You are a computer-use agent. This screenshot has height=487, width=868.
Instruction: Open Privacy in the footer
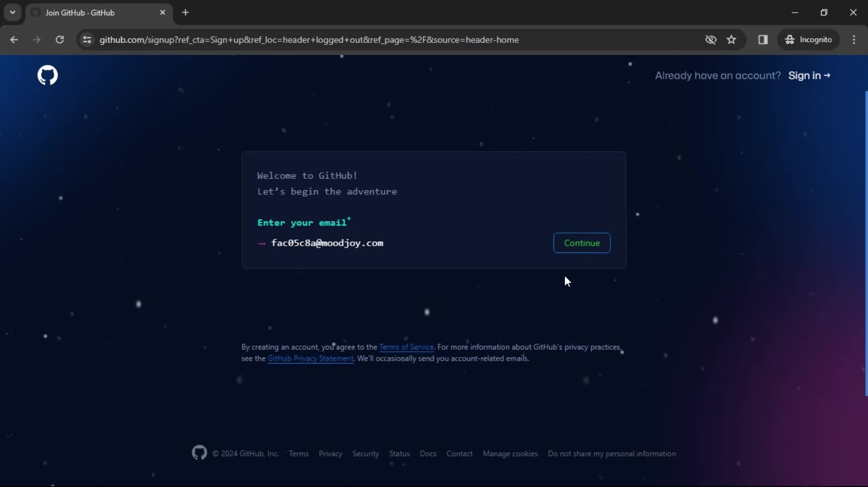point(330,454)
